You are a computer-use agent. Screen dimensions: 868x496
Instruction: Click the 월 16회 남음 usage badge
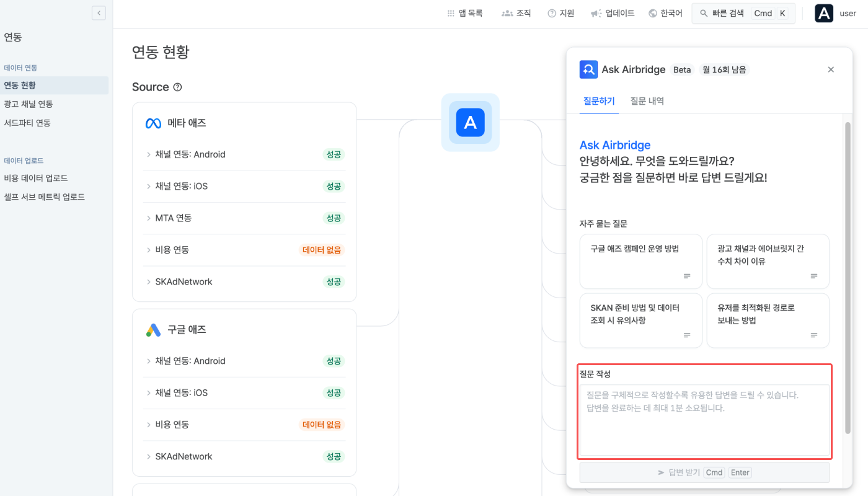click(x=724, y=69)
